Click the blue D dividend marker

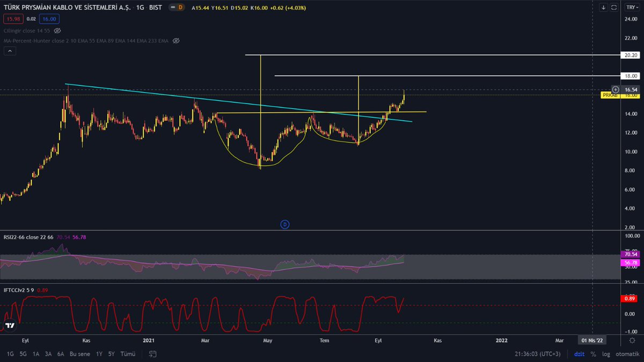click(285, 224)
